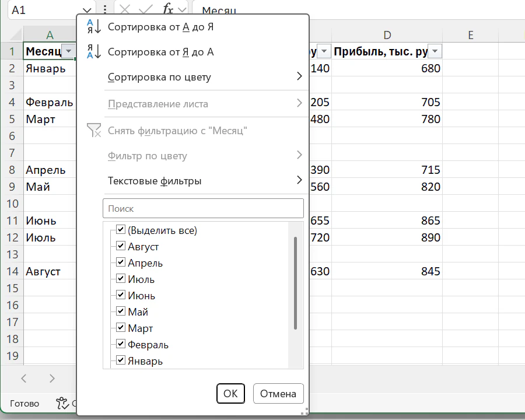Uncheck Май in the filter list
525x420 pixels.
121,311
